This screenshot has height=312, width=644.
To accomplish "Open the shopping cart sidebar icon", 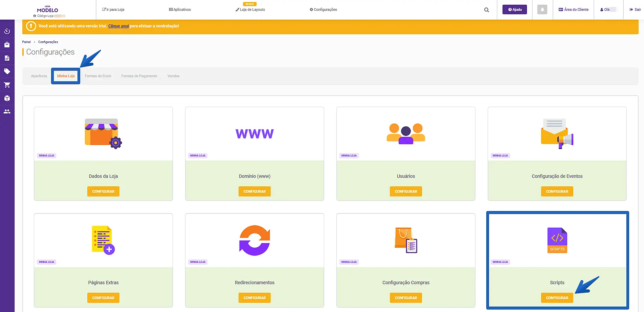I will 7,85.
